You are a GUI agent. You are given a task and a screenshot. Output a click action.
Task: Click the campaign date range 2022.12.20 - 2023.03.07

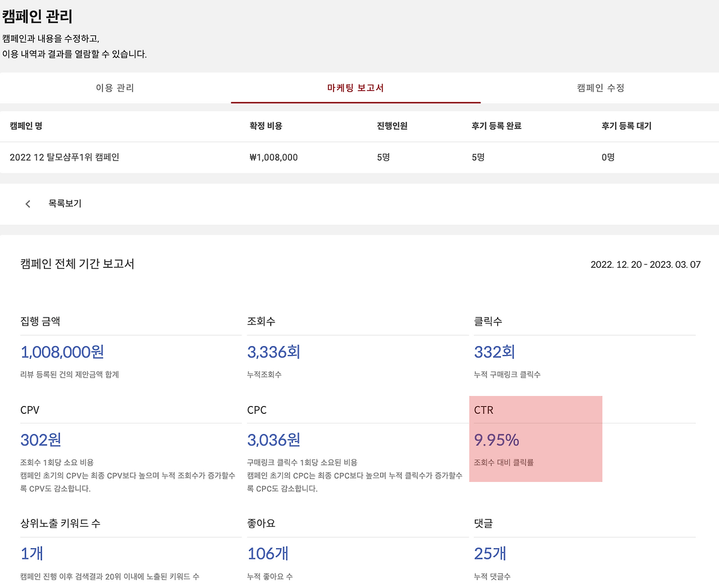pos(645,264)
